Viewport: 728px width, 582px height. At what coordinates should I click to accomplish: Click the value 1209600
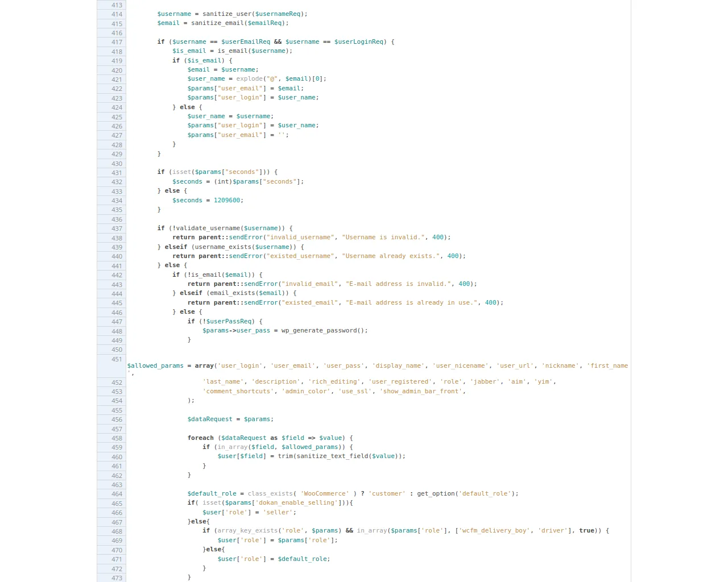(x=227, y=200)
